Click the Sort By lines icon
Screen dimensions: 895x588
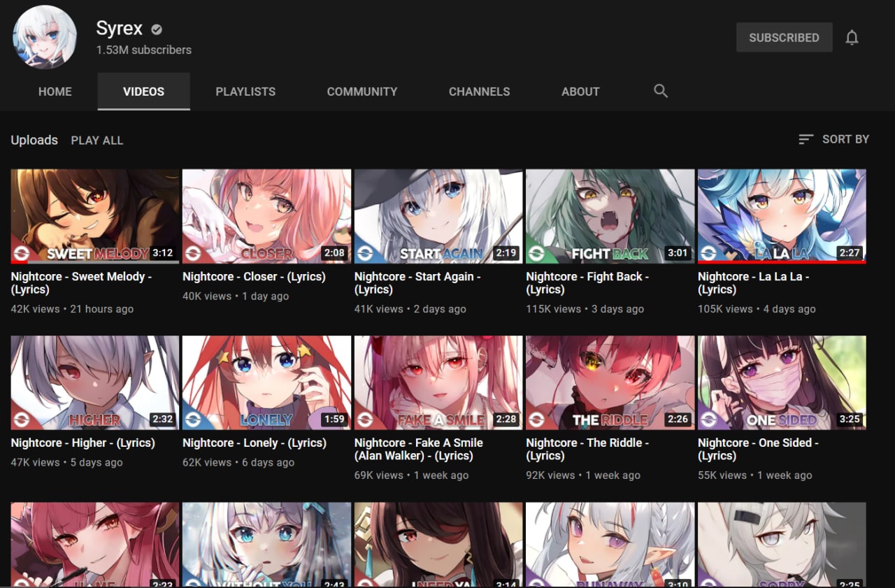pyautogui.click(x=806, y=139)
